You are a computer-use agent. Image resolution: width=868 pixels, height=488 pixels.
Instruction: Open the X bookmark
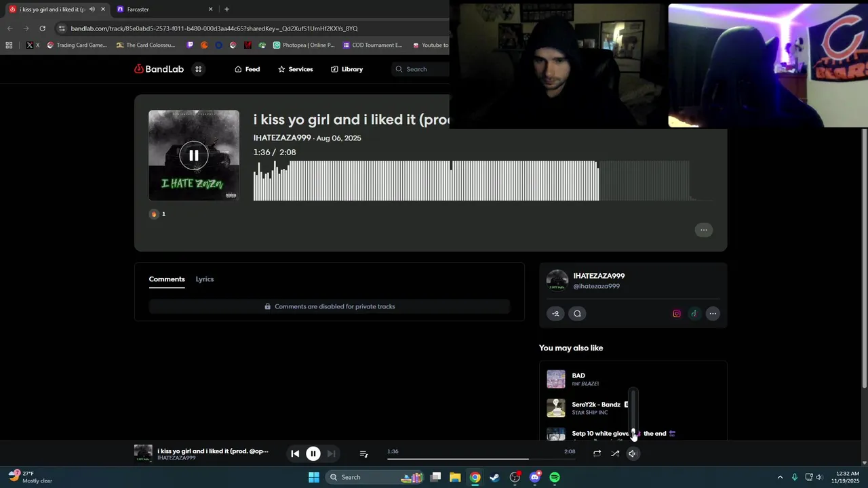tap(33, 45)
